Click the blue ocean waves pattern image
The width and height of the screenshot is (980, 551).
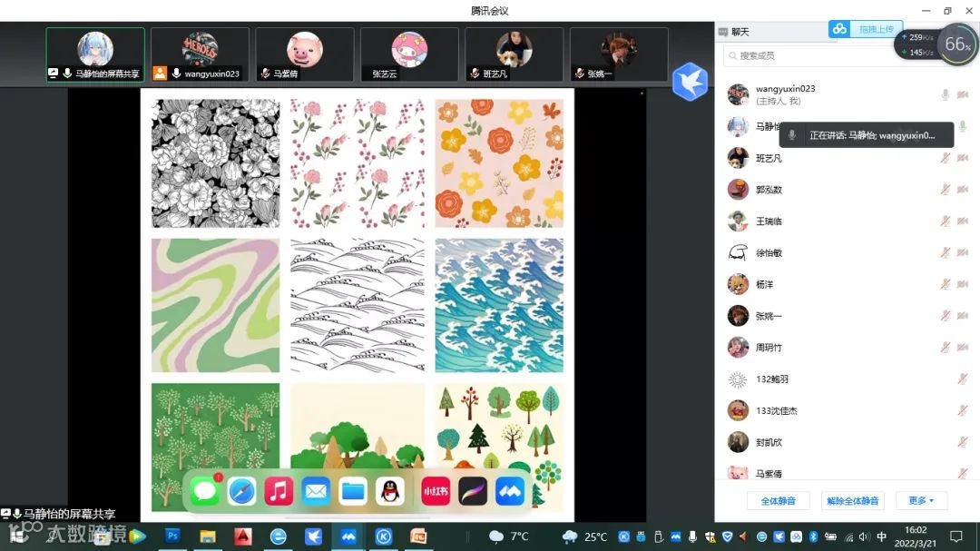click(499, 305)
